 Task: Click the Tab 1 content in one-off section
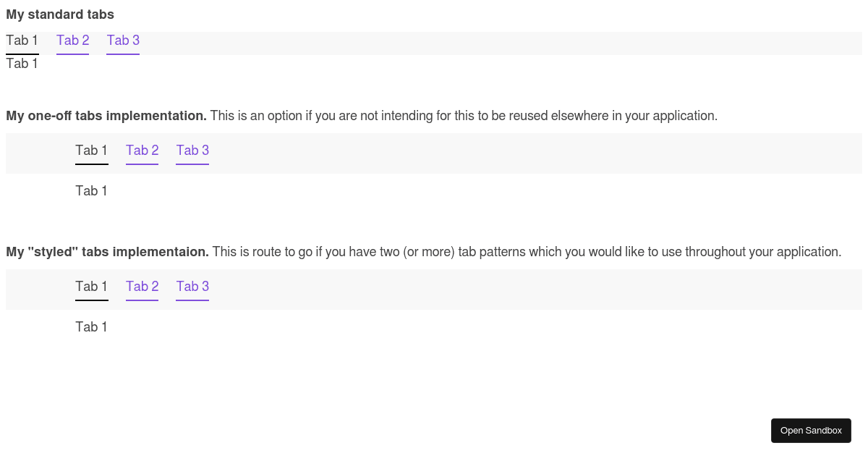(x=91, y=190)
